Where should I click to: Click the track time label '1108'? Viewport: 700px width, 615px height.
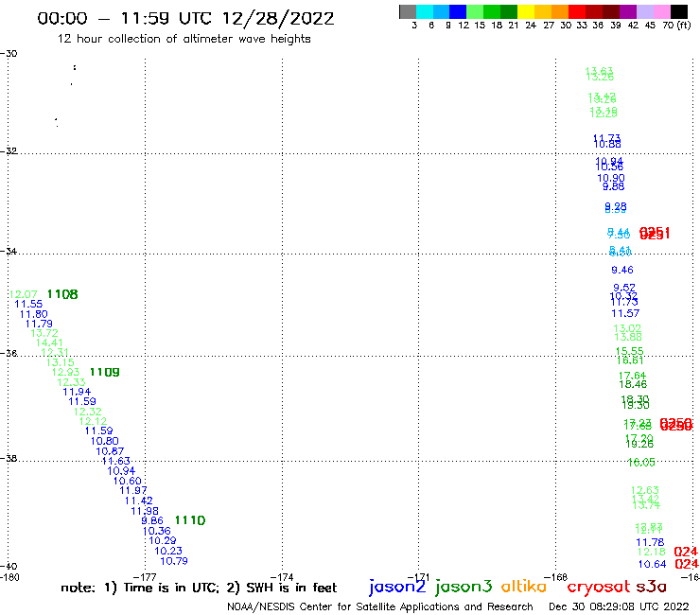click(62, 294)
